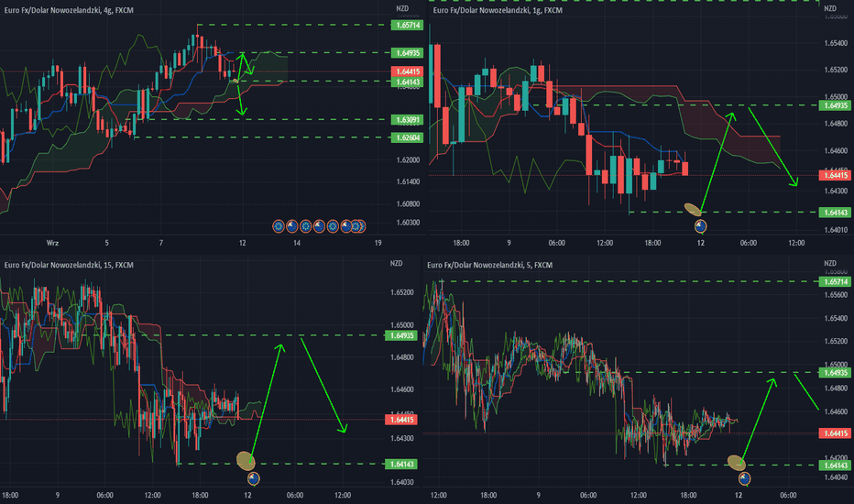This screenshot has height=504, width=854.
Task: Click the green 1.65714 price label in 4g chart
Action: pos(408,25)
